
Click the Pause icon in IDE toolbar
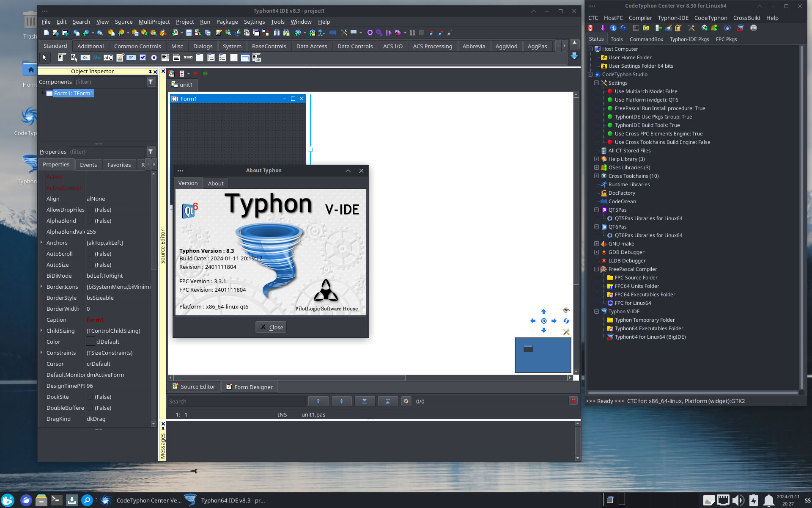coord(412,33)
